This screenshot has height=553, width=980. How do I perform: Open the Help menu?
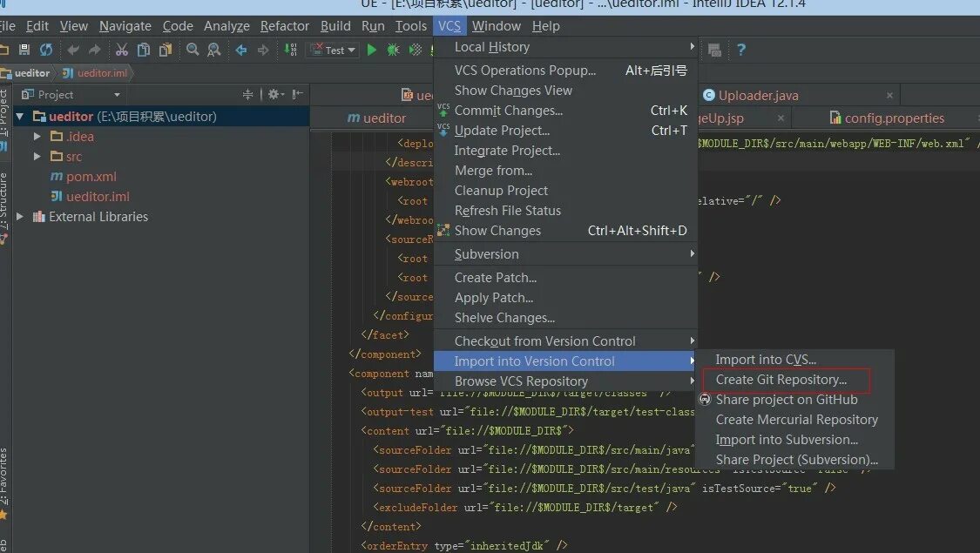(x=545, y=26)
